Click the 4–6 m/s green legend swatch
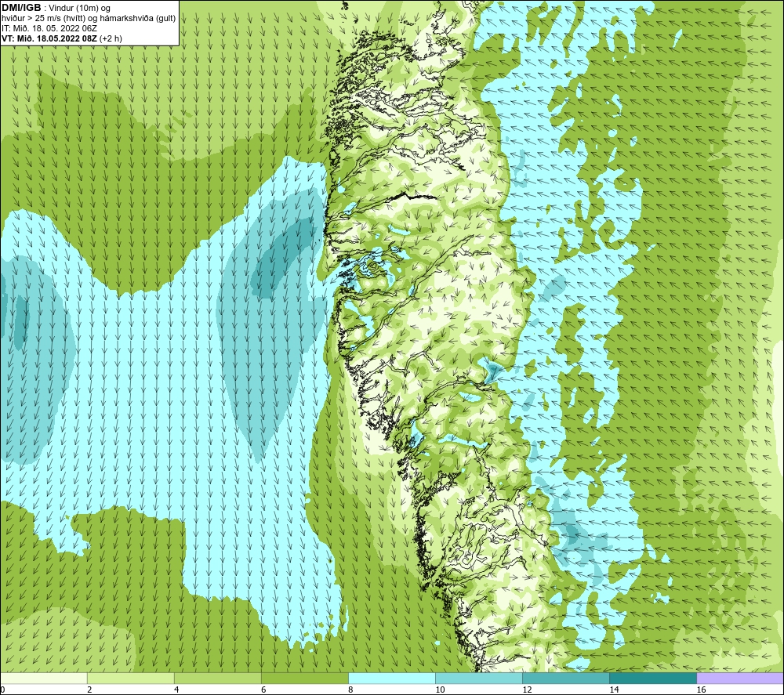 point(217,678)
